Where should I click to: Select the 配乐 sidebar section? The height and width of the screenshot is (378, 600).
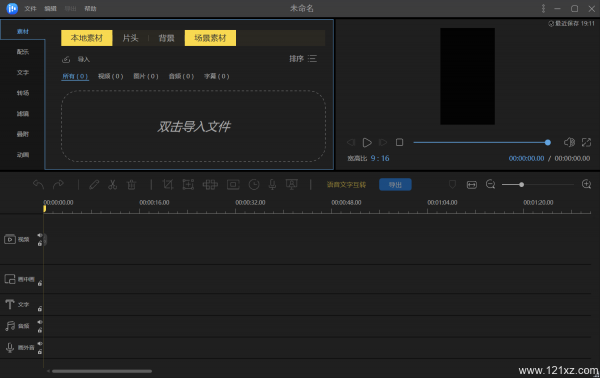[x=23, y=52]
